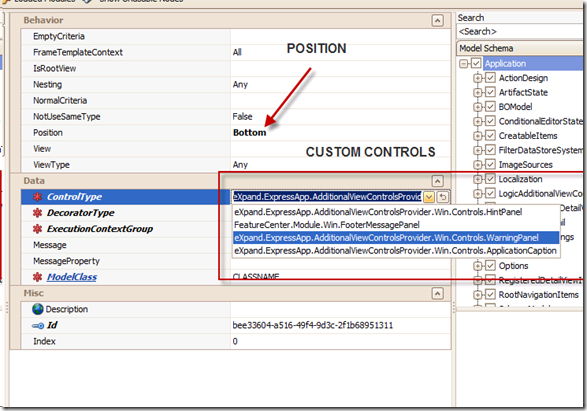The image size is (587, 411).
Task: Click the Position value Bottom
Action: (250, 133)
